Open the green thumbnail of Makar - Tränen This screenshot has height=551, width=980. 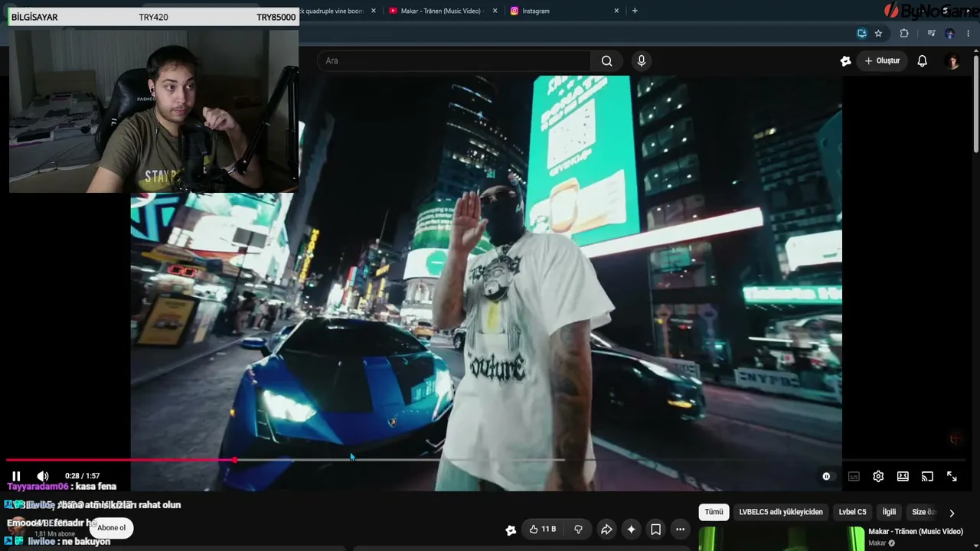click(x=782, y=539)
